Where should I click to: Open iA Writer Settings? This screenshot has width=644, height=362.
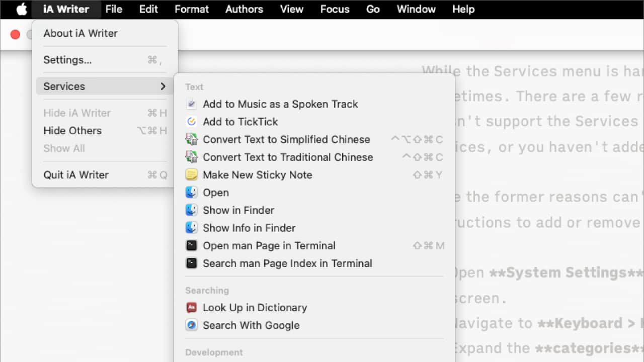click(x=68, y=59)
